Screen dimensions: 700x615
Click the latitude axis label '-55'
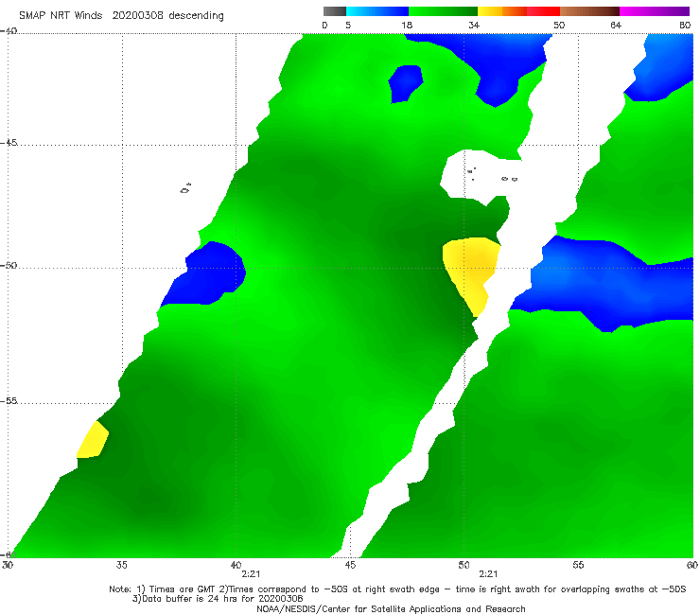point(9,401)
